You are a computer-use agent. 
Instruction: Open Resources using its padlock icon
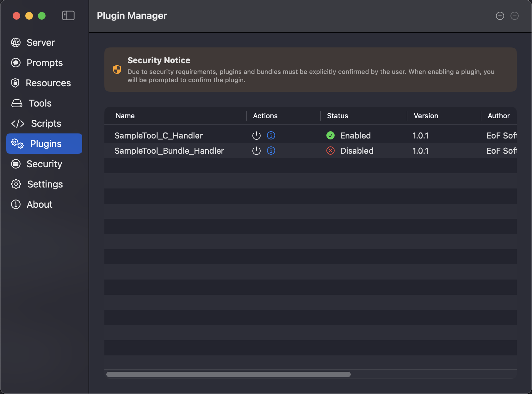16,83
